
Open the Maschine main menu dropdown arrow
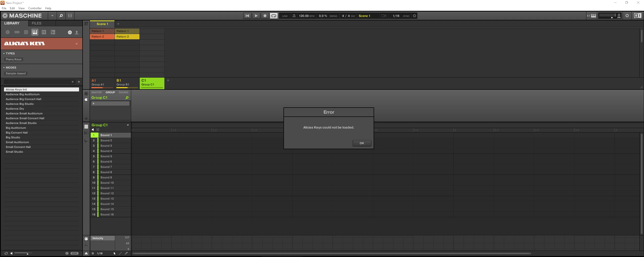[52, 16]
